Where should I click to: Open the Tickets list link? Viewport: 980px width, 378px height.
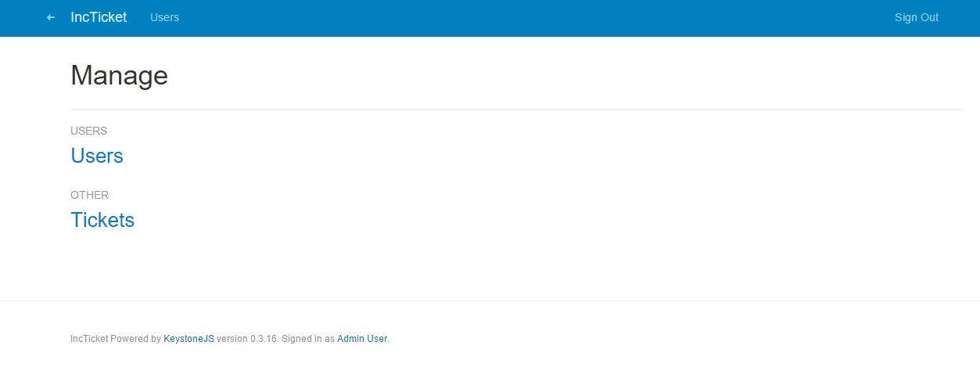[x=102, y=220]
